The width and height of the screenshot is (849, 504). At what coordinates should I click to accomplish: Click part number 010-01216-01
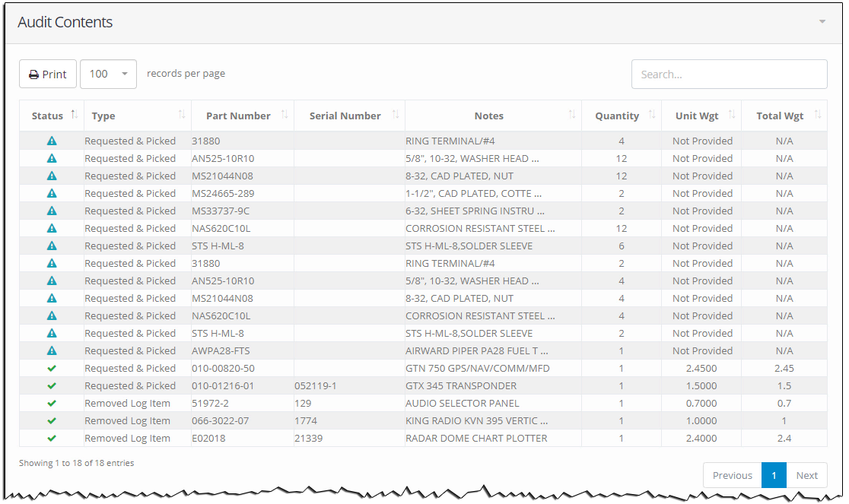pyautogui.click(x=223, y=385)
